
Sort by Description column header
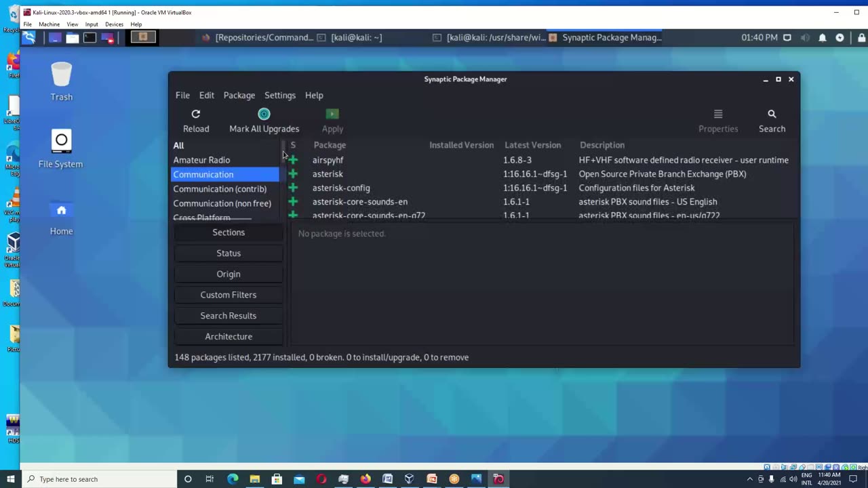coord(602,145)
